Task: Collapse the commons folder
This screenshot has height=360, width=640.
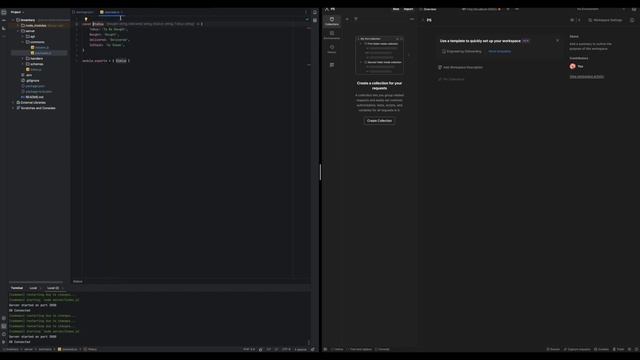Action: (23, 42)
